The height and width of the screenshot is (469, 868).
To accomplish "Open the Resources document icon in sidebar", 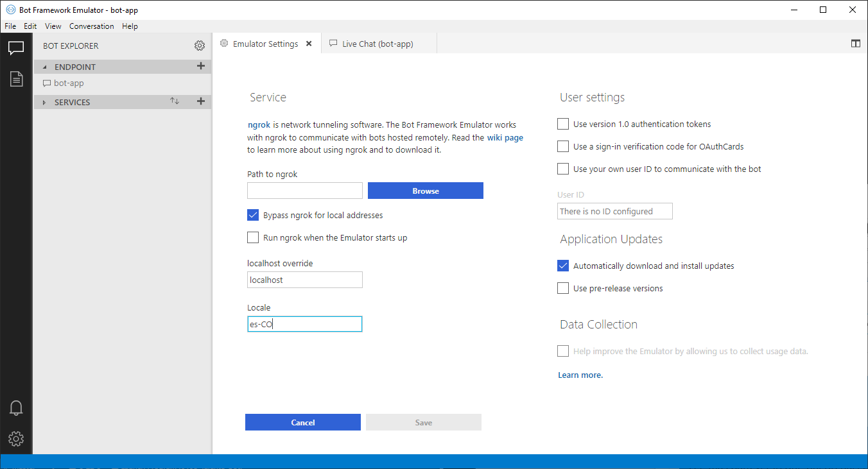I will pyautogui.click(x=16, y=79).
